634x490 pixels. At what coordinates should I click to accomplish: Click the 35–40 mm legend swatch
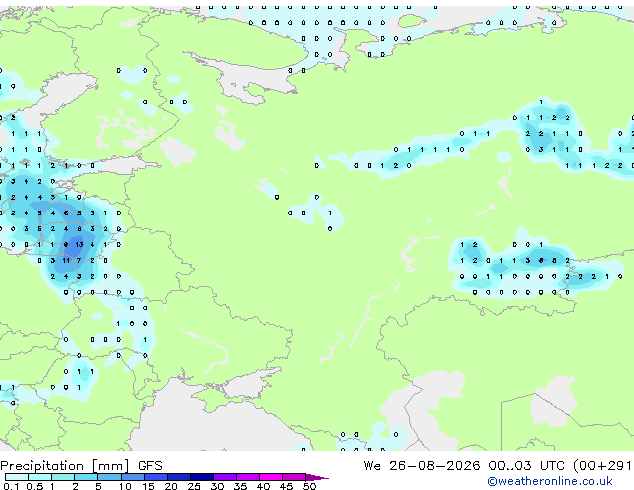247,477
